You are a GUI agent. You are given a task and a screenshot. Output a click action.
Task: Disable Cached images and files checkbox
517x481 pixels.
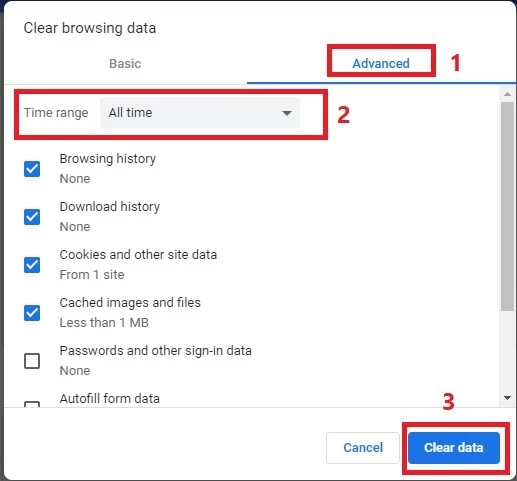tap(32, 313)
